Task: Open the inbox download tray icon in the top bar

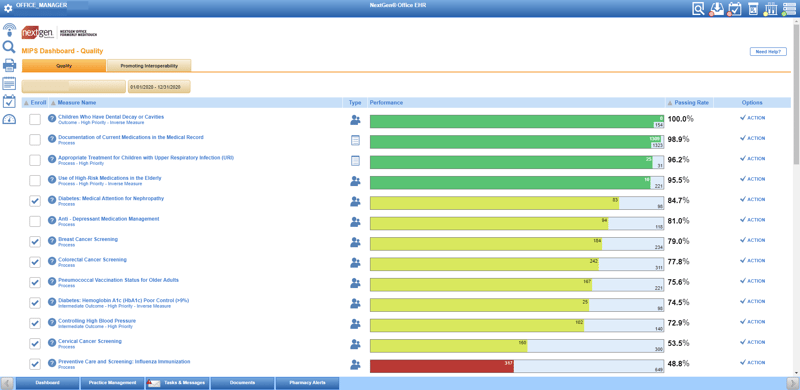Action: pyautogui.click(x=717, y=9)
